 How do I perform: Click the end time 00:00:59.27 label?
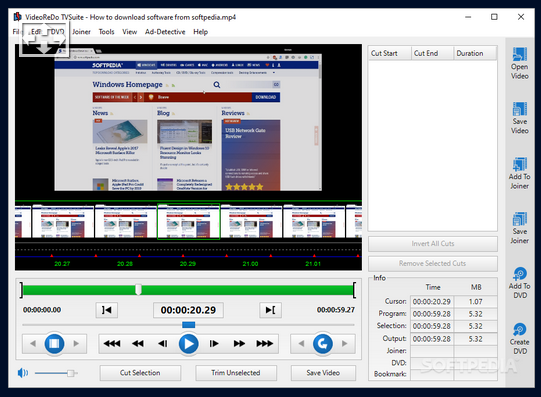tap(336, 310)
